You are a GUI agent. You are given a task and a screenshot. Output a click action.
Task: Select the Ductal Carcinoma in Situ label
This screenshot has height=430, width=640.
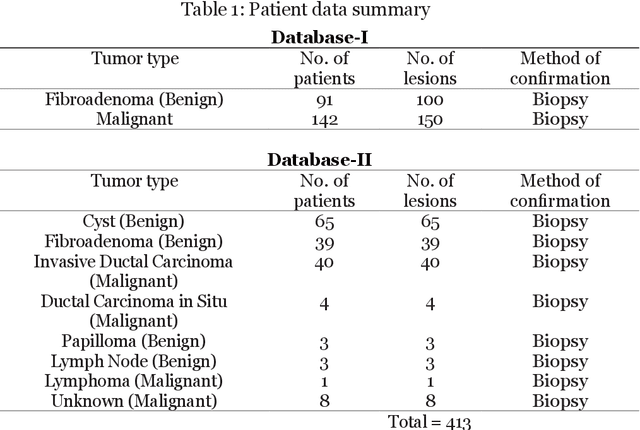(x=135, y=310)
